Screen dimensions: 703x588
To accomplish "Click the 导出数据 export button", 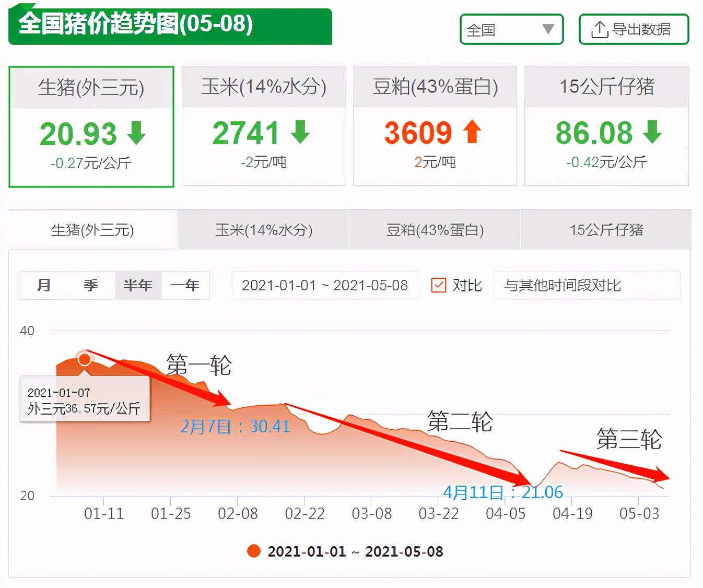I will [634, 29].
